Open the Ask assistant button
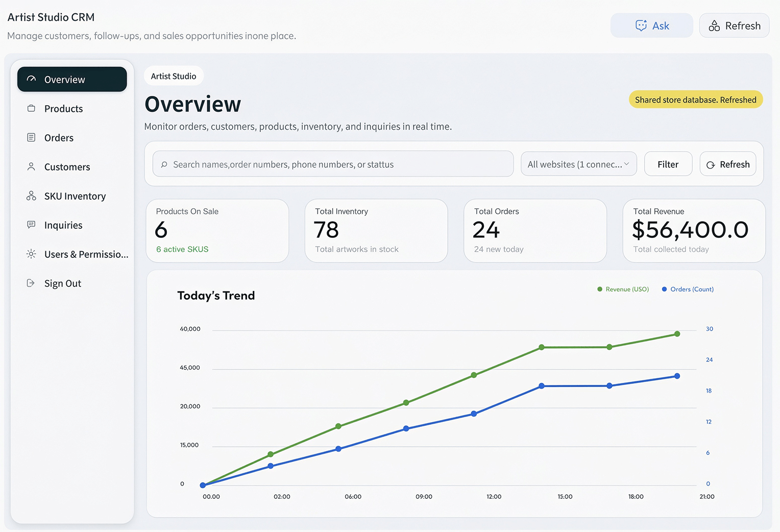The height and width of the screenshot is (532, 780). coord(652,26)
